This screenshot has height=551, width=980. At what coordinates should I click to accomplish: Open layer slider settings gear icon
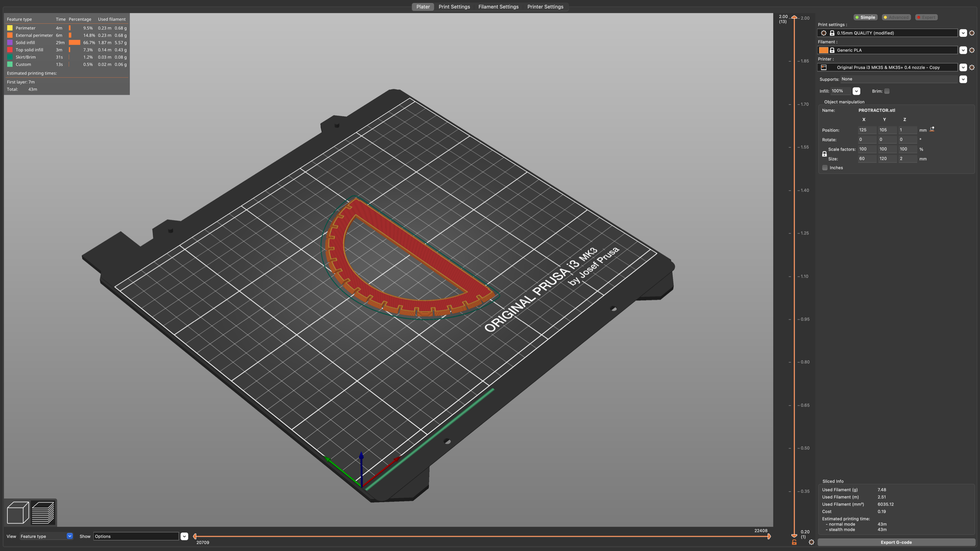pyautogui.click(x=811, y=542)
